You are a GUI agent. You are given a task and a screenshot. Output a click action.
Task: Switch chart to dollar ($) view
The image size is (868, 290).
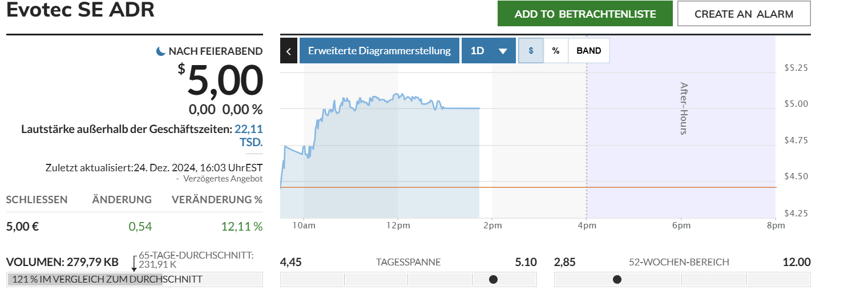(531, 51)
